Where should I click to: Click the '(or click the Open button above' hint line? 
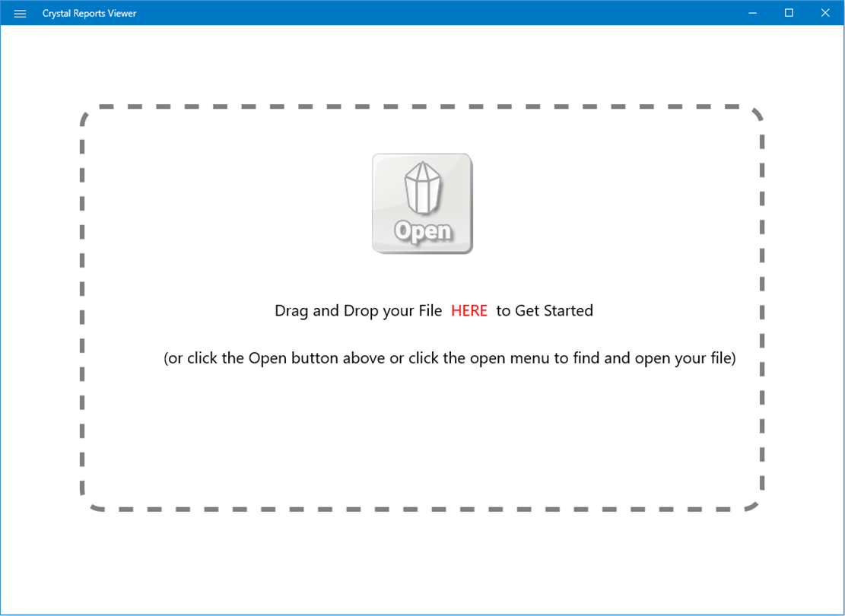(x=450, y=358)
